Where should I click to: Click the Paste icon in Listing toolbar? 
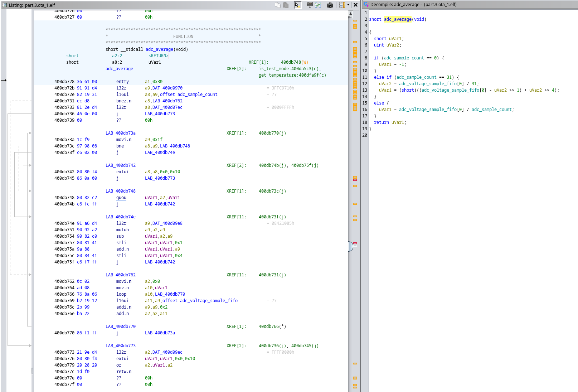(286, 5)
